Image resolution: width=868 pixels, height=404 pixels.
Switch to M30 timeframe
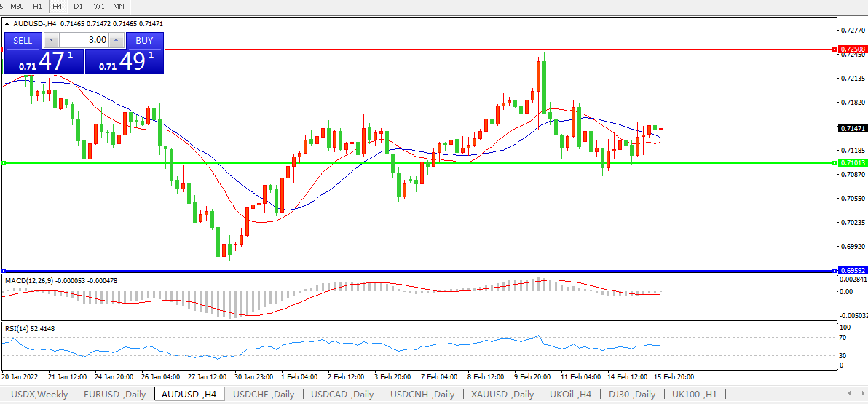coord(18,6)
